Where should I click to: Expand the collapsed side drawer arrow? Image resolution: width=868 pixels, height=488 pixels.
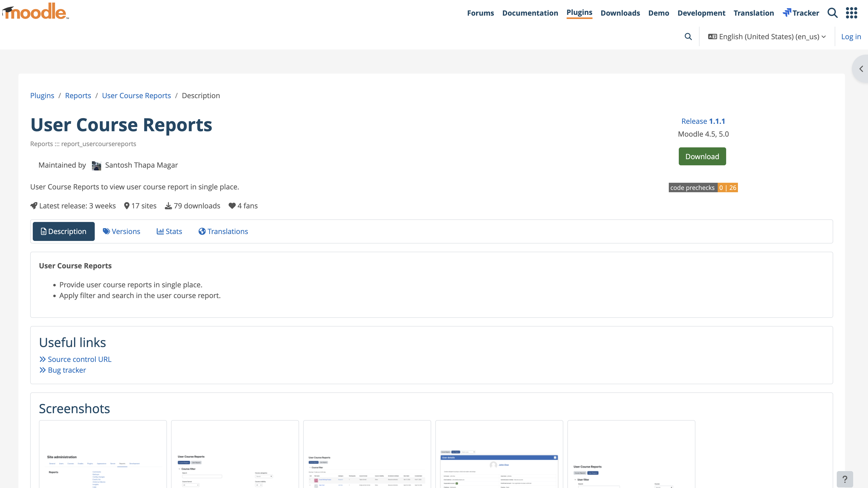tap(861, 69)
